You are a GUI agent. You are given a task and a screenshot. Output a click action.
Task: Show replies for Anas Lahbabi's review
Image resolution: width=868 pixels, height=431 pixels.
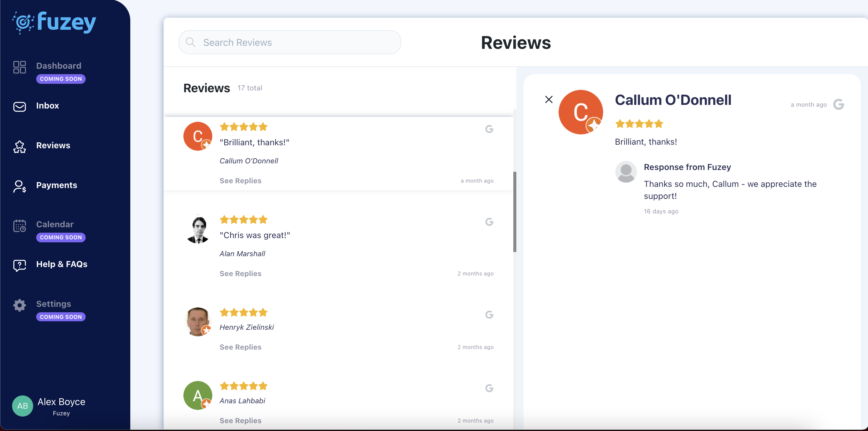tap(240, 420)
